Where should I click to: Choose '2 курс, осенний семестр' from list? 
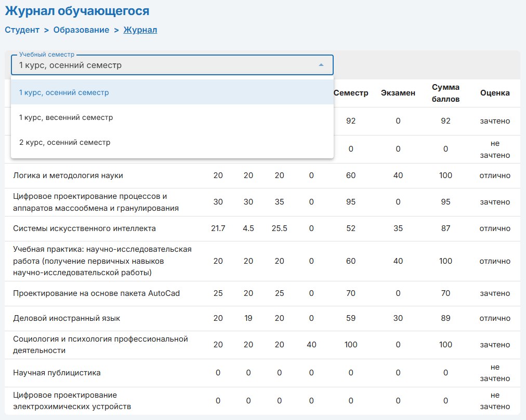pyautogui.click(x=65, y=143)
